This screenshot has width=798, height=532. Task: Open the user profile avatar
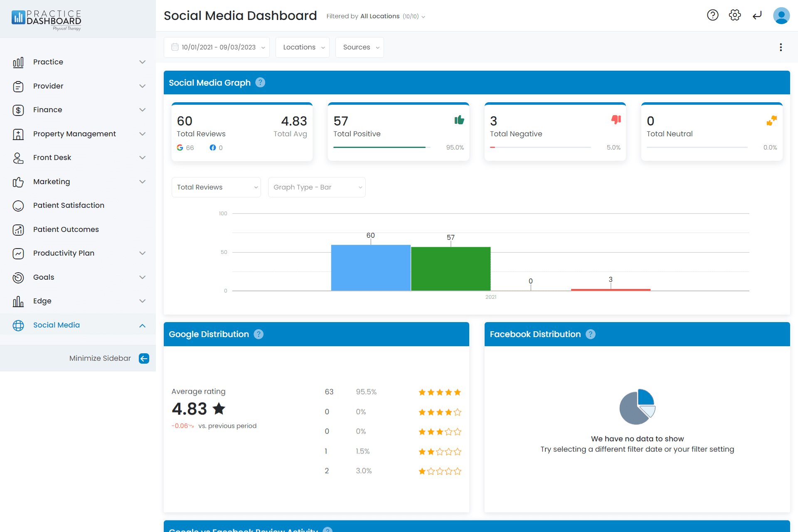click(781, 16)
